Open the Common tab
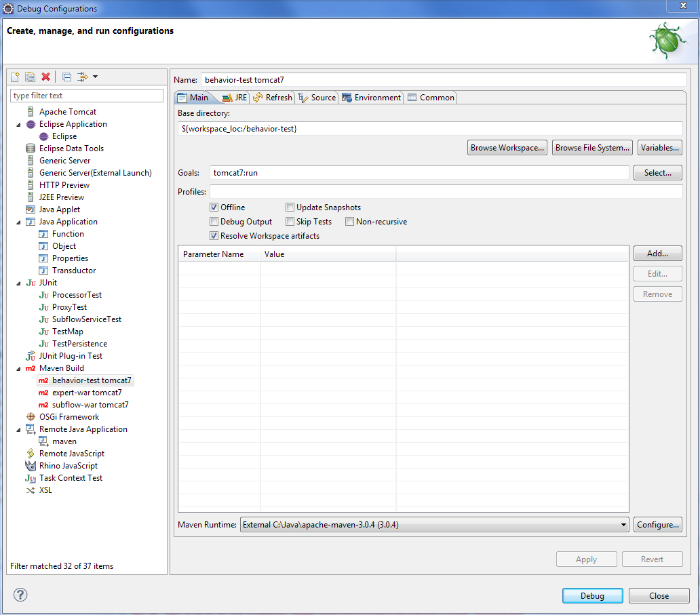This screenshot has height=615, width=700. tap(431, 97)
